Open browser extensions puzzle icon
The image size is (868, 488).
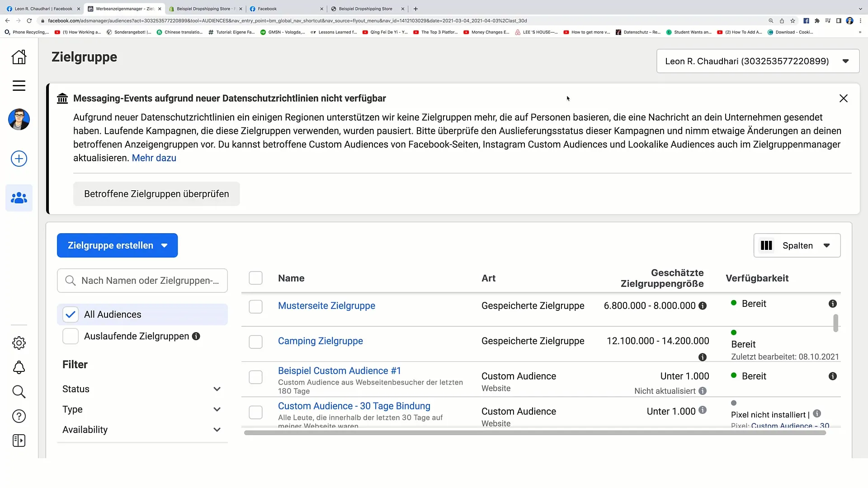(x=817, y=21)
